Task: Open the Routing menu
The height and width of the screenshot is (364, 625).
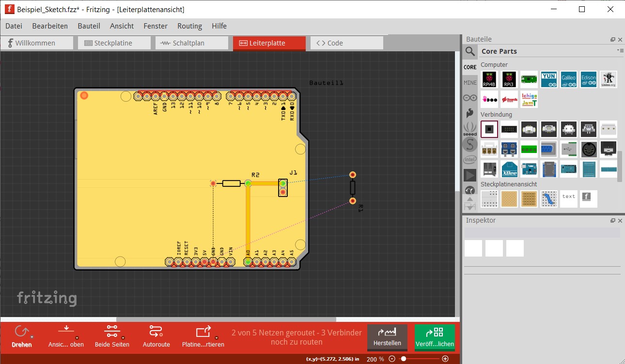Action: (x=189, y=26)
